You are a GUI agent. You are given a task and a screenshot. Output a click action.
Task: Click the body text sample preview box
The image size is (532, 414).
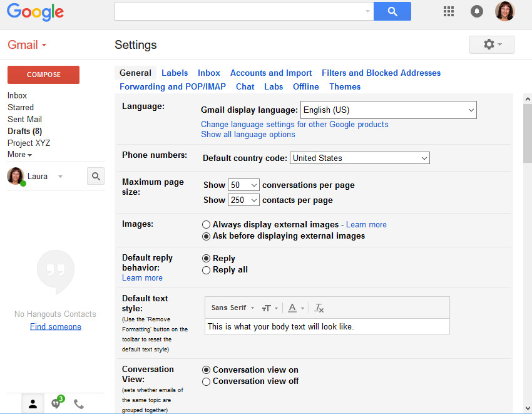pos(327,326)
